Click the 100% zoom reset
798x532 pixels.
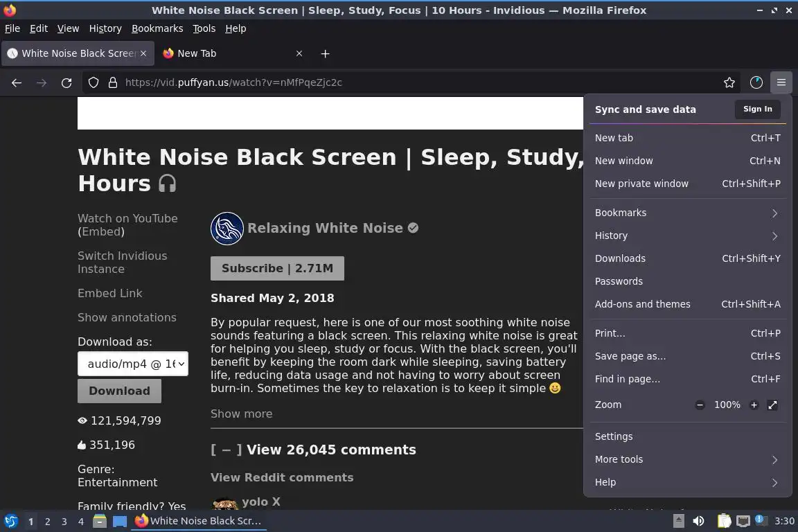click(727, 405)
